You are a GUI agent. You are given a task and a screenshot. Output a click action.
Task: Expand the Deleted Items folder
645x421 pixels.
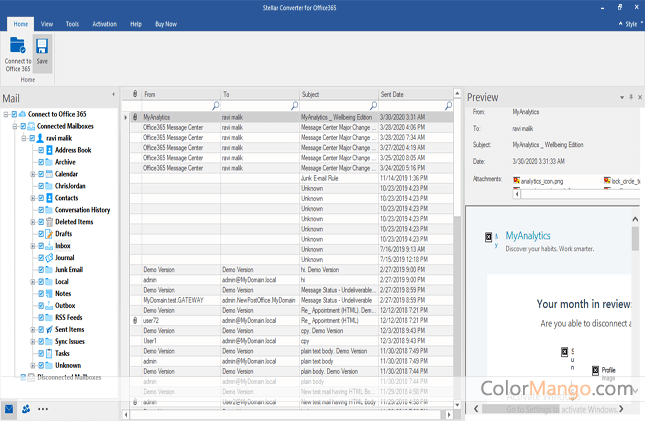click(32, 221)
